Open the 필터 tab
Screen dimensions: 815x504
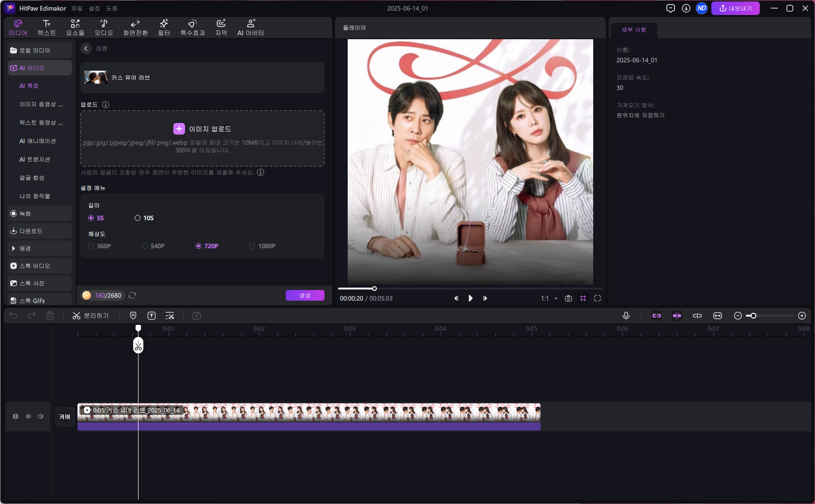click(164, 28)
